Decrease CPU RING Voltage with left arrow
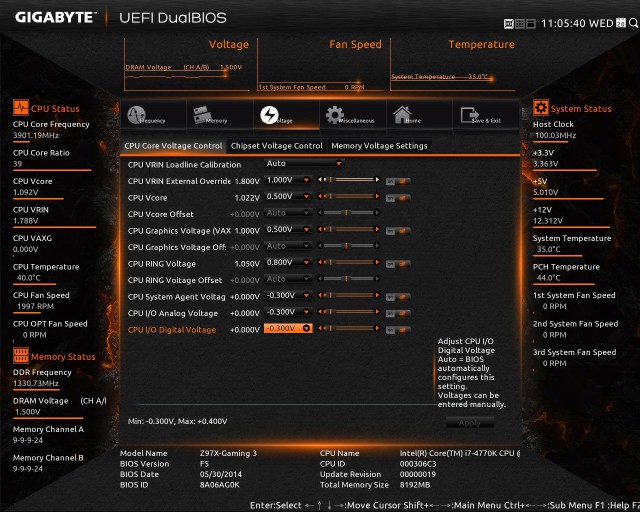The width and height of the screenshot is (640, 512). 320,262
